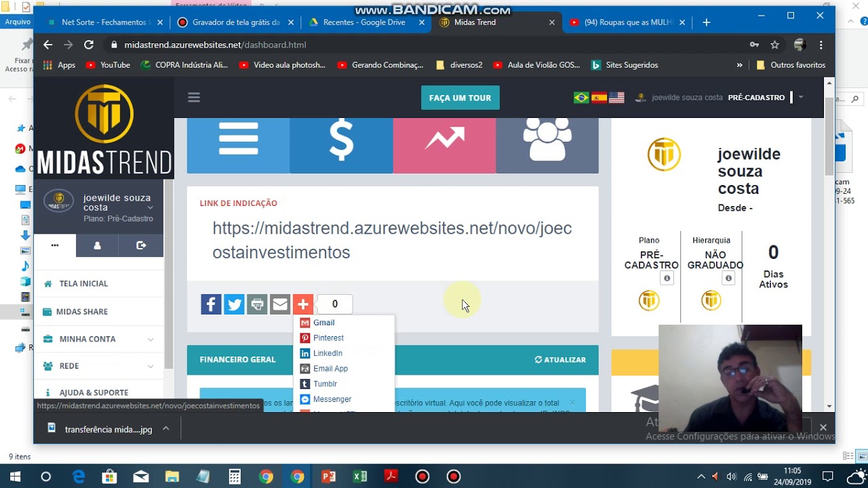Viewport: 868px width, 488px height.
Task: Show more bookmarks with chevron
Action: tap(739, 65)
